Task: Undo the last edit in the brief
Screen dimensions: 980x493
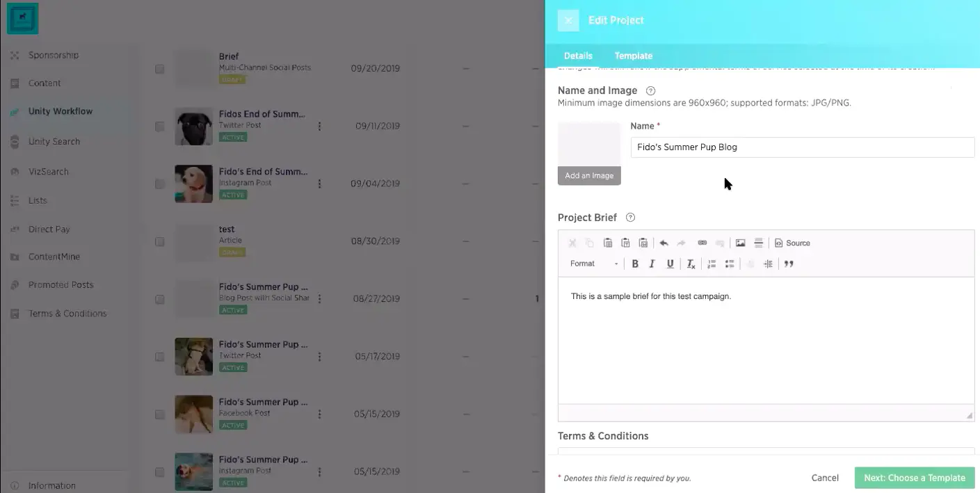Action: (x=664, y=243)
